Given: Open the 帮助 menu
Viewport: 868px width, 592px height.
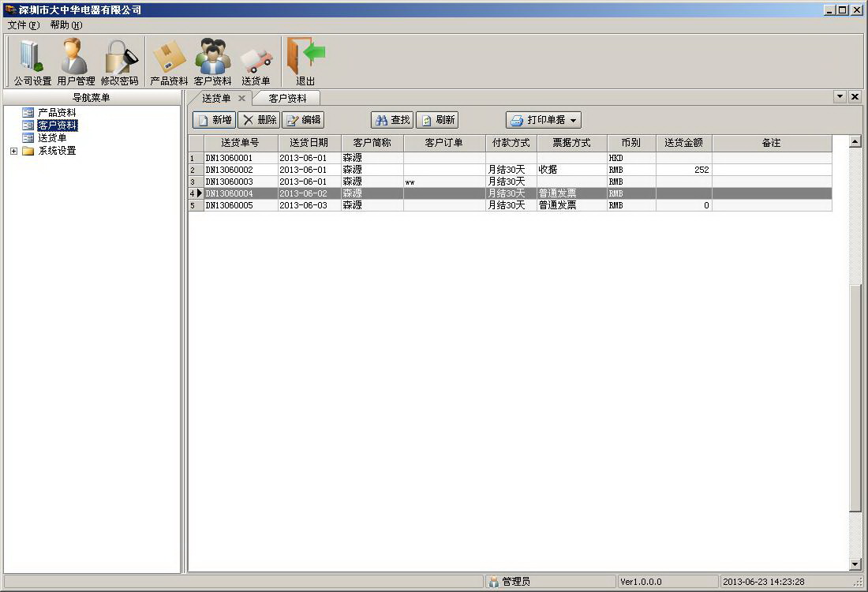Looking at the screenshot, I should 65,25.
